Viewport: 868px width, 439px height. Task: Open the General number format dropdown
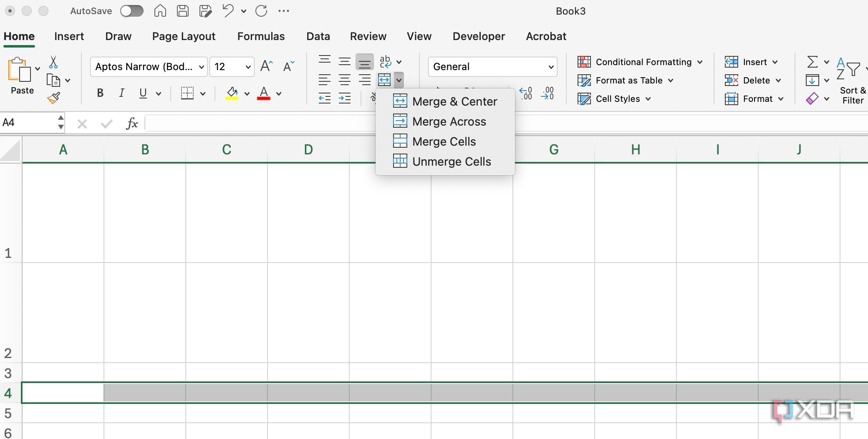coord(492,67)
